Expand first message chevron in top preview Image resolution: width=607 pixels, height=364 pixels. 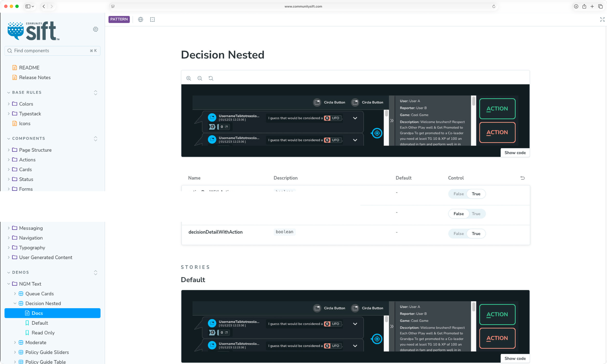(355, 118)
